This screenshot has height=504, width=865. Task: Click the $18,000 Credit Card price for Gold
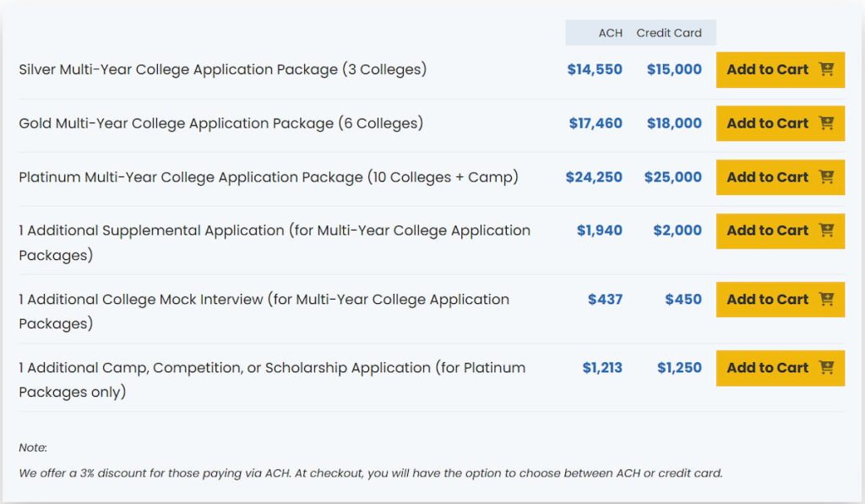coord(676,123)
